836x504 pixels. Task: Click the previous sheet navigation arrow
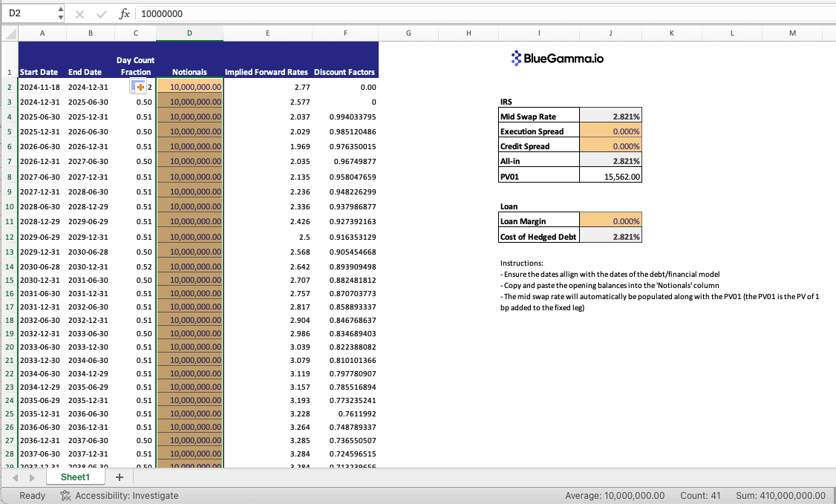click(x=16, y=477)
